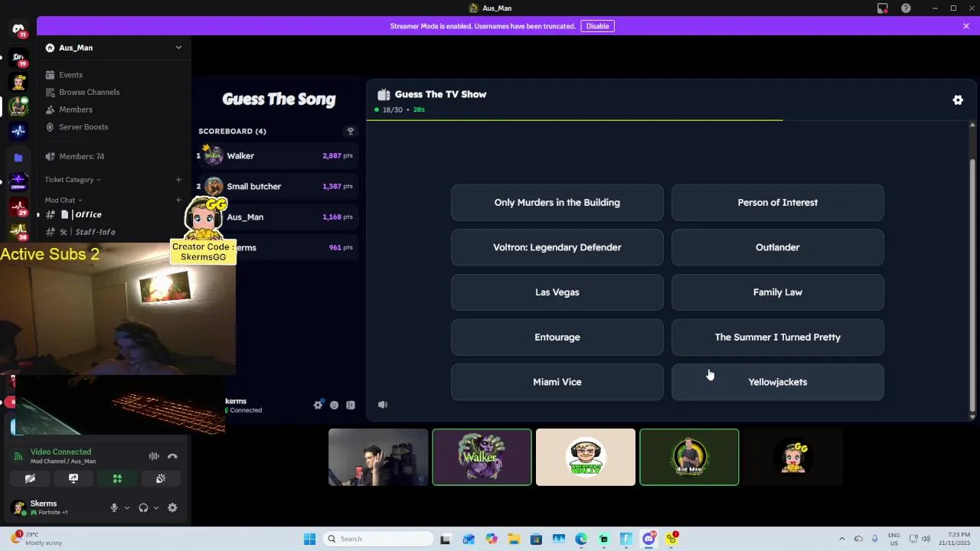Click Aus_Man row in the scoreboard
The width and height of the screenshot is (980, 551).
277,217
